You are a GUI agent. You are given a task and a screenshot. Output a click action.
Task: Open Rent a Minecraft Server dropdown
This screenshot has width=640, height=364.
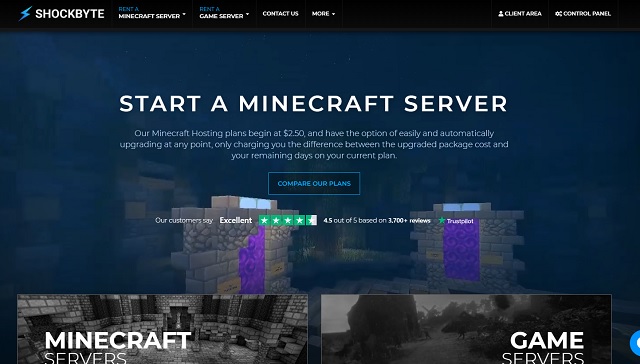[x=152, y=13]
